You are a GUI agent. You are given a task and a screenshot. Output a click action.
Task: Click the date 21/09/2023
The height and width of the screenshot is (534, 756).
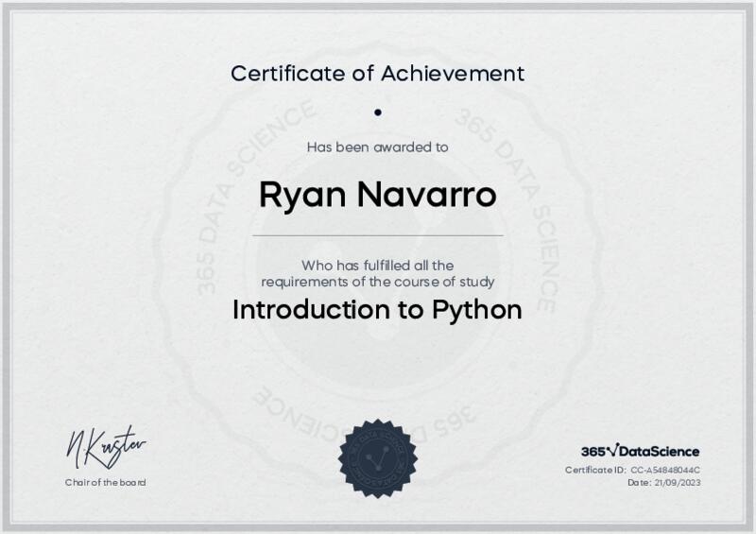pos(678,483)
